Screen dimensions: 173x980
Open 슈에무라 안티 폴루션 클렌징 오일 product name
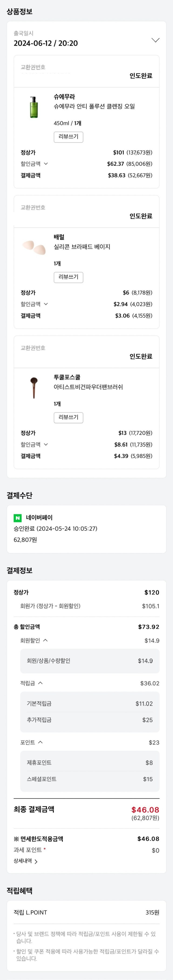click(x=94, y=106)
